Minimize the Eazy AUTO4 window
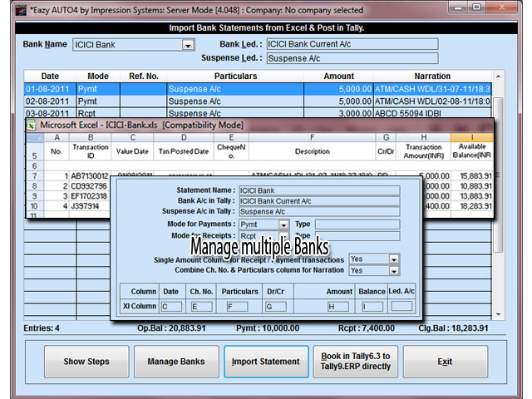Image resolution: width=532 pixels, height=399 pixels. [458, 7]
